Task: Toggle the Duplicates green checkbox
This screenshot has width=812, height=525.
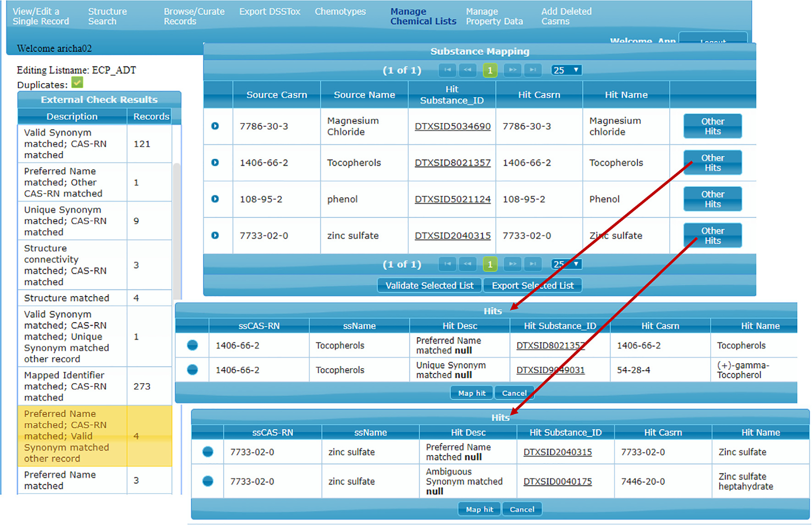Action: [x=77, y=83]
